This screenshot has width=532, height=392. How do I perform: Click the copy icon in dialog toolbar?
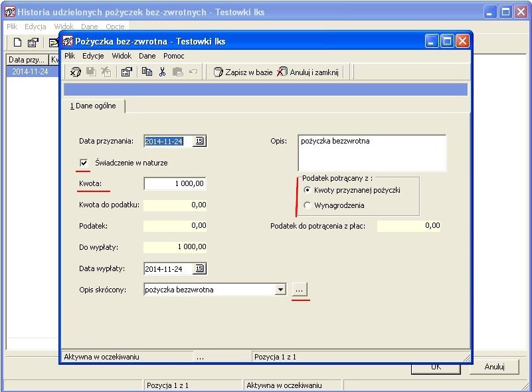click(x=147, y=72)
